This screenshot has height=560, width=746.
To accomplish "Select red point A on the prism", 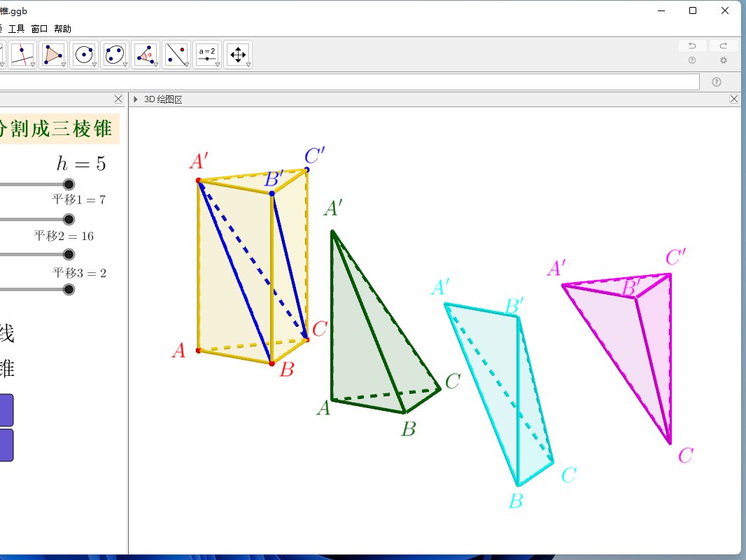I will coord(198,351).
